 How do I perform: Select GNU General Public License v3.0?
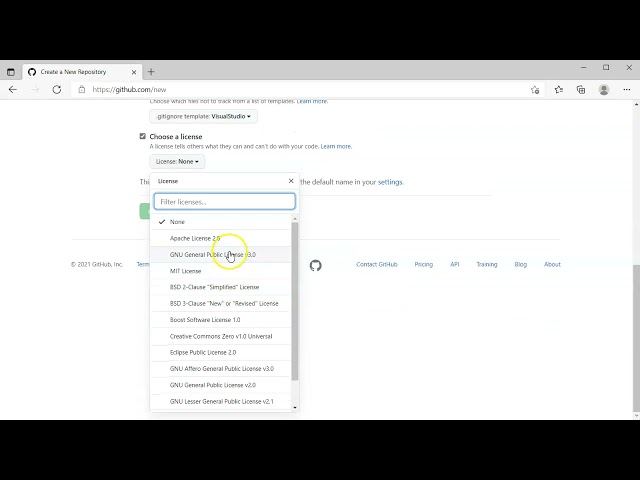click(220, 255)
